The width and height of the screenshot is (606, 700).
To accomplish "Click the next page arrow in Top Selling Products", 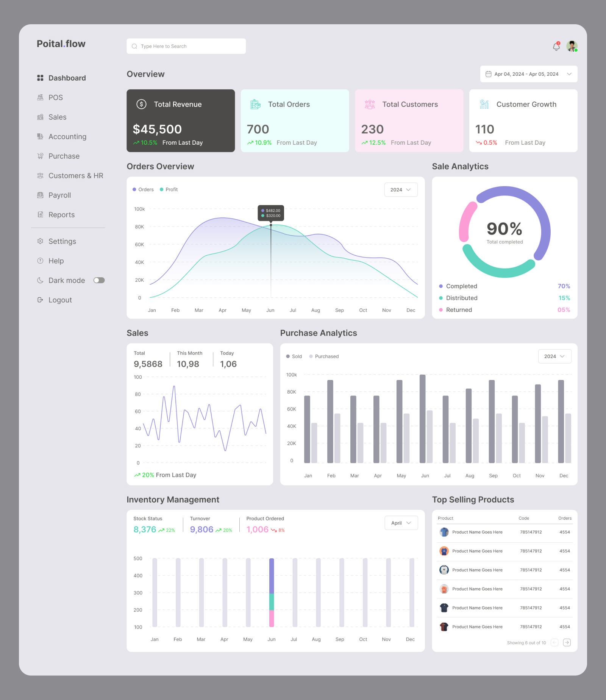I will 567,642.
